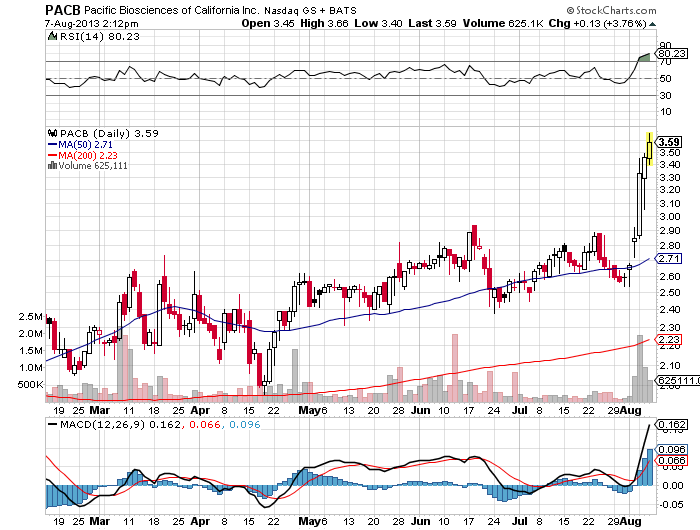Click the 3.00 price axis label

tap(670, 217)
